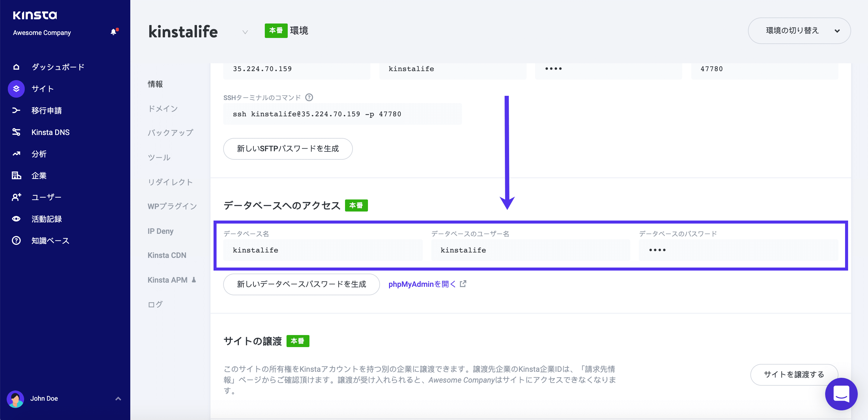The height and width of the screenshot is (420, 868).
Task: Click the Kinsta logo
Action: (x=35, y=15)
